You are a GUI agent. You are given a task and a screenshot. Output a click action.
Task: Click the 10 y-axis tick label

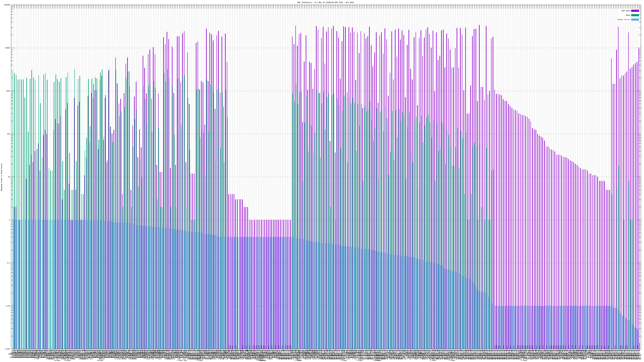9,177
